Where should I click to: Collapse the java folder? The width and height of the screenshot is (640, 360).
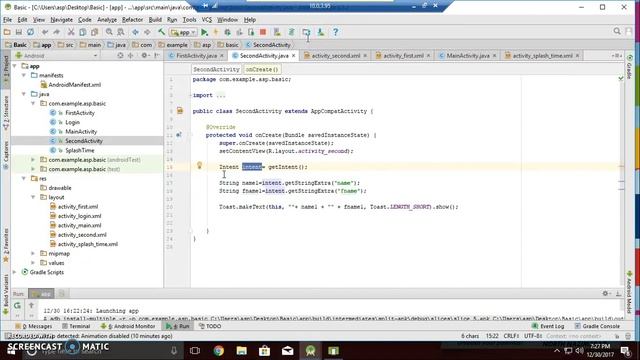tap(24, 94)
